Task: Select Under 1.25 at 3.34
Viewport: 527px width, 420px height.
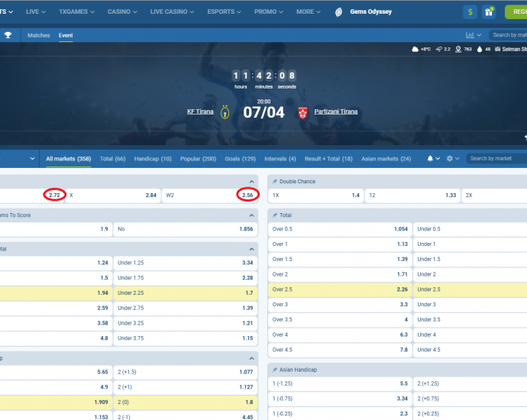Action: [186, 263]
